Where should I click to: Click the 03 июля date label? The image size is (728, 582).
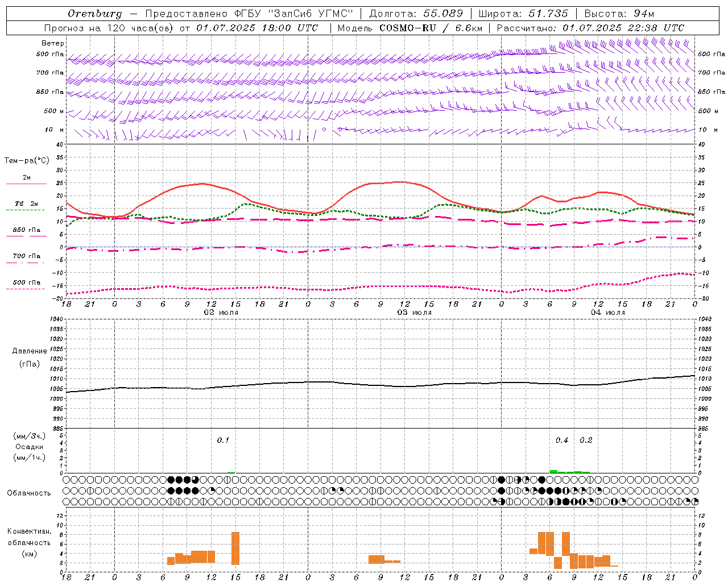tap(415, 313)
